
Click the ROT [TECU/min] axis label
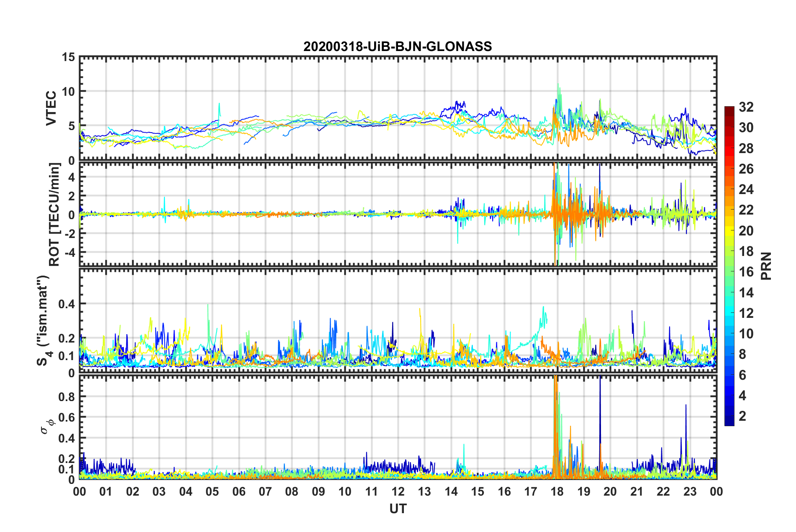(x=54, y=214)
